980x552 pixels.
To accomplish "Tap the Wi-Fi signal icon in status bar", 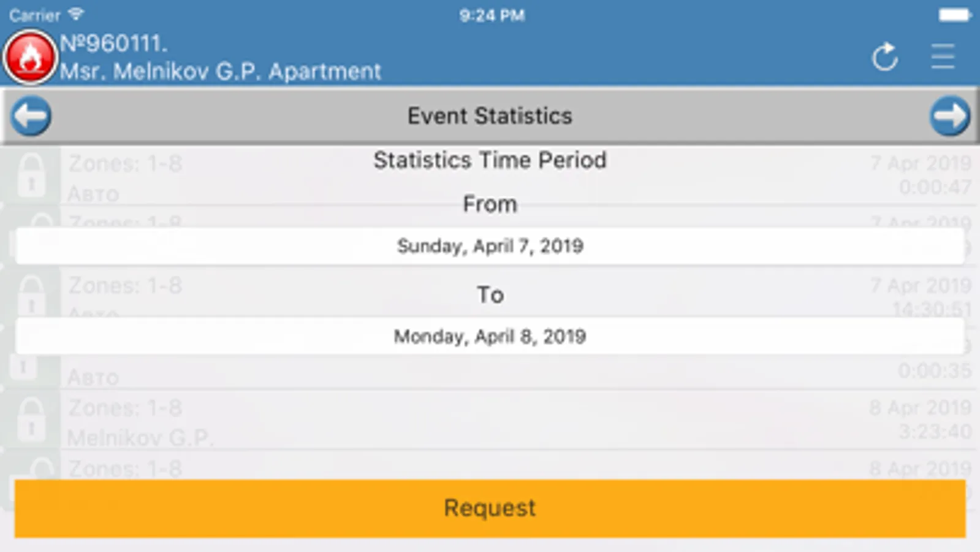I will pos(76,14).
